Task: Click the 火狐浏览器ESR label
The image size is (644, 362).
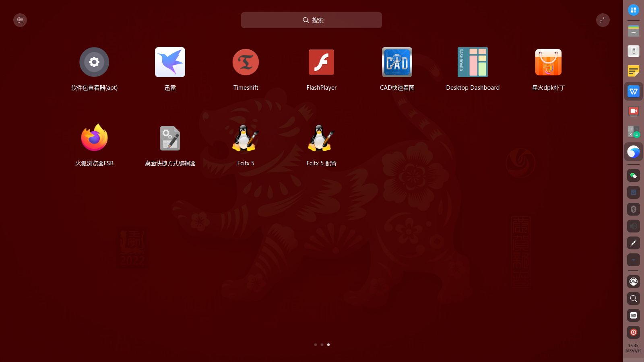Action: pos(94,163)
